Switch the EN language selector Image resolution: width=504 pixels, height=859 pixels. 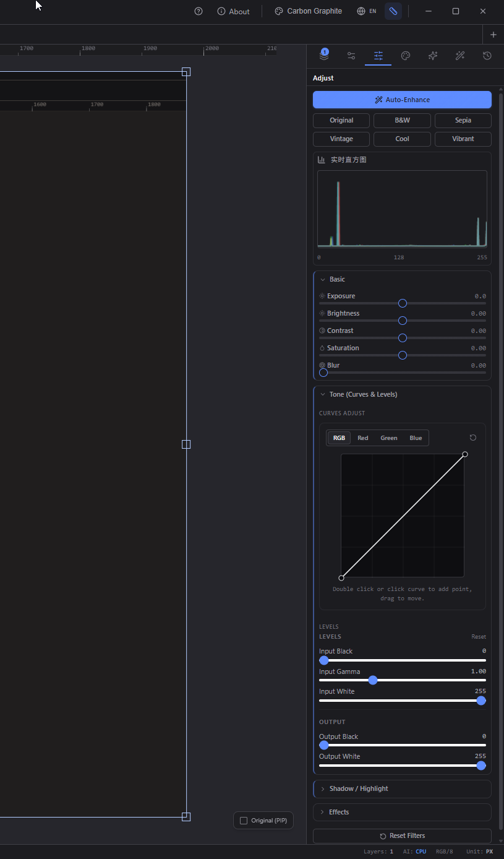click(367, 11)
